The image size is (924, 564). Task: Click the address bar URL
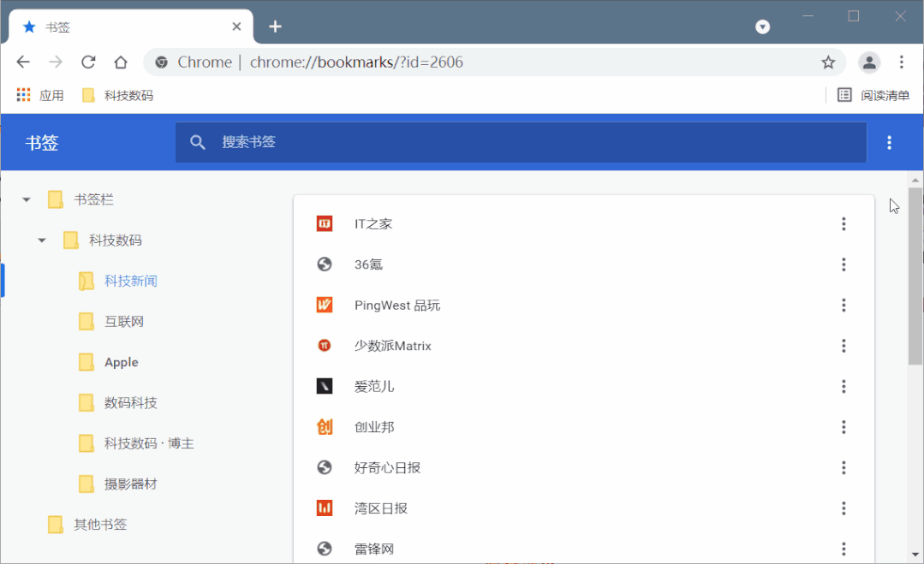point(356,62)
